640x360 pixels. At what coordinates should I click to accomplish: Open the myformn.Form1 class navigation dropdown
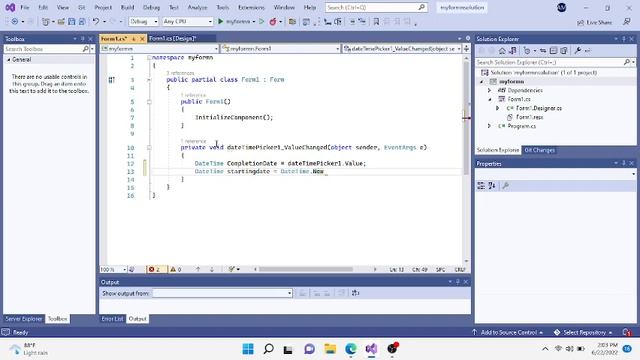click(280, 49)
